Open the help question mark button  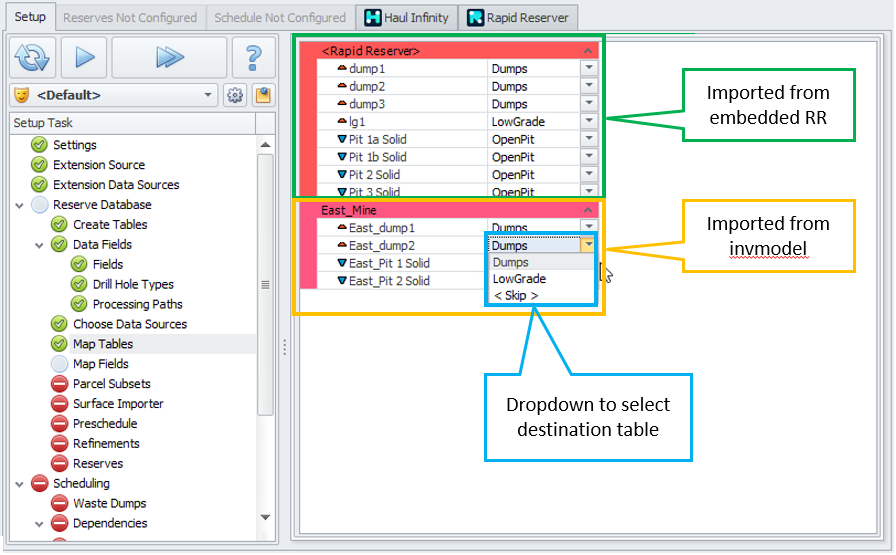coord(253,59)
